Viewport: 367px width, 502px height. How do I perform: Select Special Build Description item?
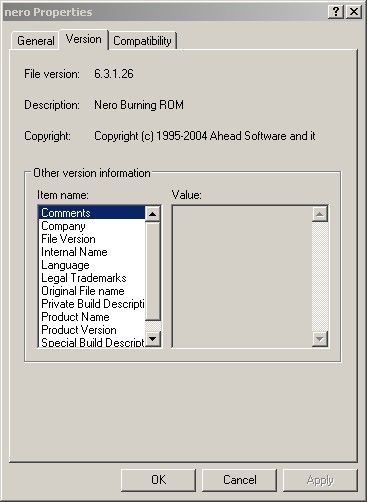coord(92,342)
